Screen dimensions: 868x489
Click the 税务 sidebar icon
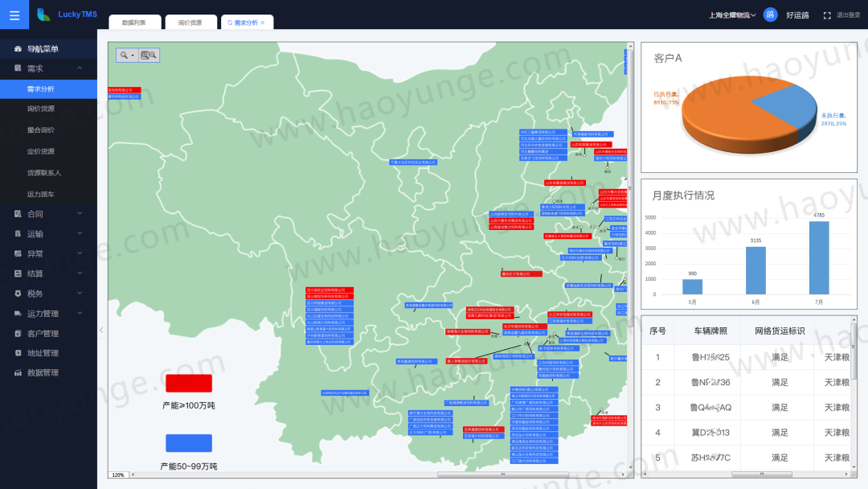18,294
